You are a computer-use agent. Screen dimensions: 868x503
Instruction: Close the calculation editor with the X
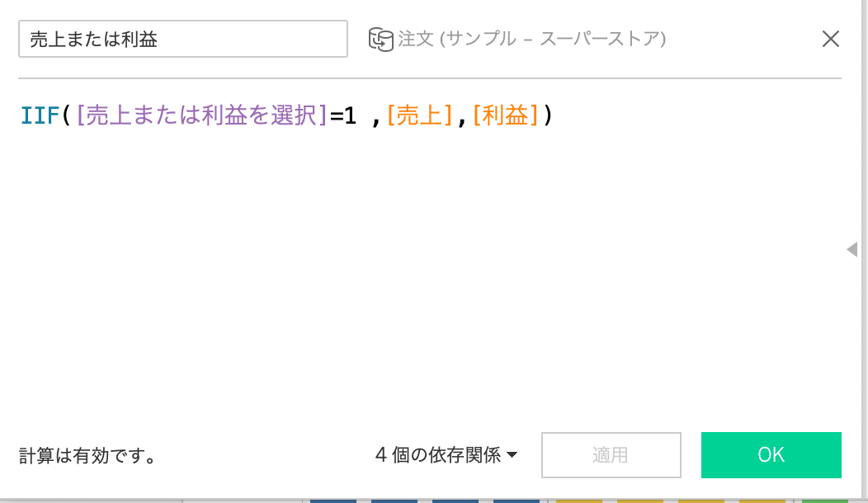[x=830, y=39]
